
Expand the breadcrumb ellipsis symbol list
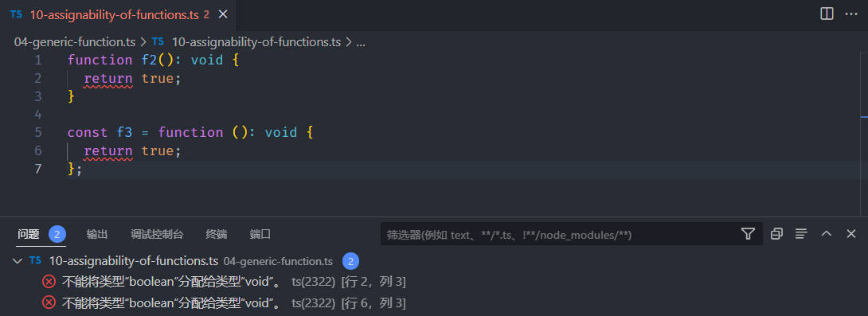point(361,41)
